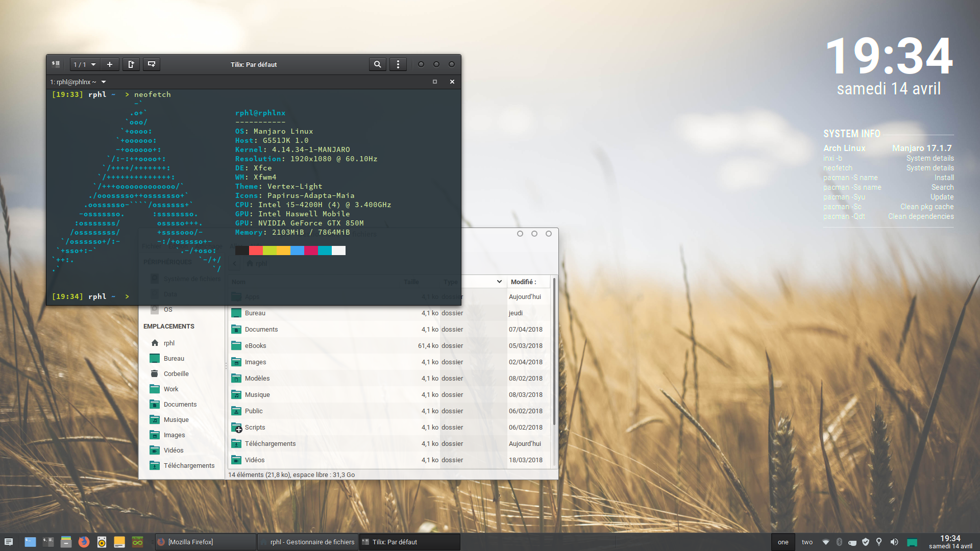Go to Work in sidebar places
The height and width of the screenshot is (551, 980).
[171, 389]
